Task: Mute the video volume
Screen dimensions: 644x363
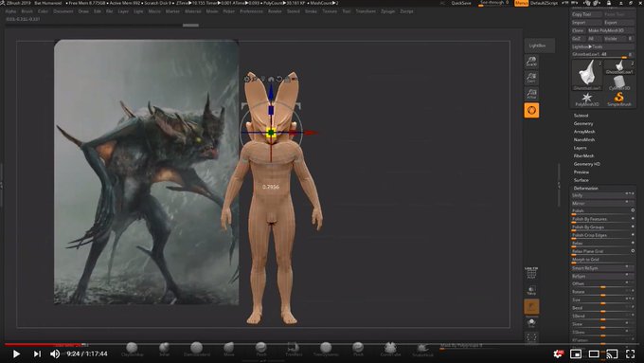Action: 55,354
